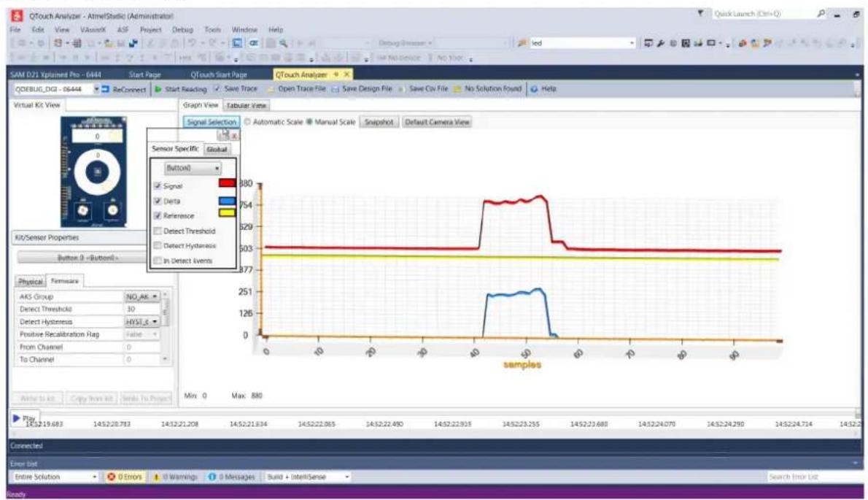This screenshot has width=868, height=500.
Task: Click the Snapshot button
Action: pos(379,122)
